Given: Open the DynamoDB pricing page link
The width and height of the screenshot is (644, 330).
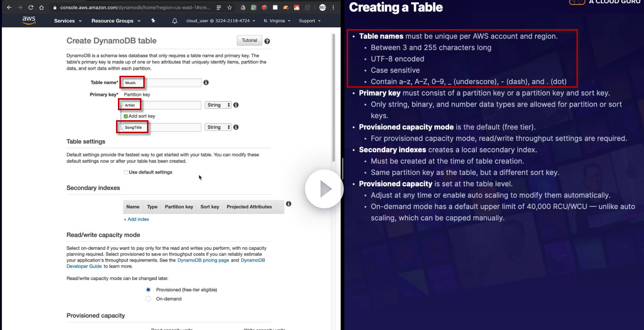Looking at the screenshot, I should pyautogui.click(x=203, y=260).
